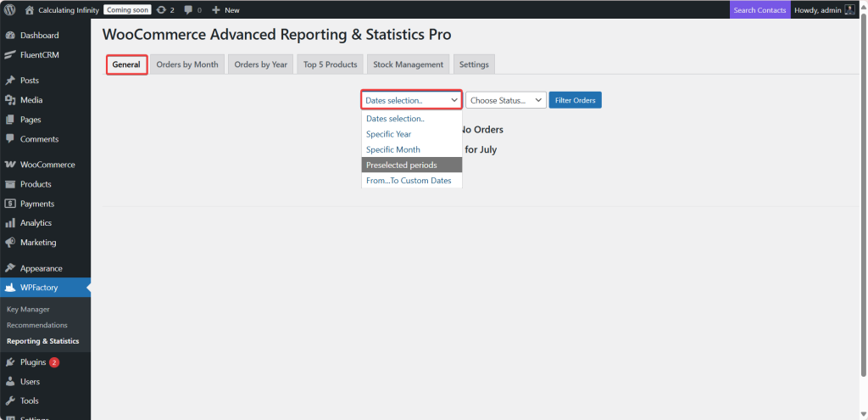Image resolution: width=868 pixels, height=420 pixels.
Task: Click the Coming soon badge
Action: point(127,10)
